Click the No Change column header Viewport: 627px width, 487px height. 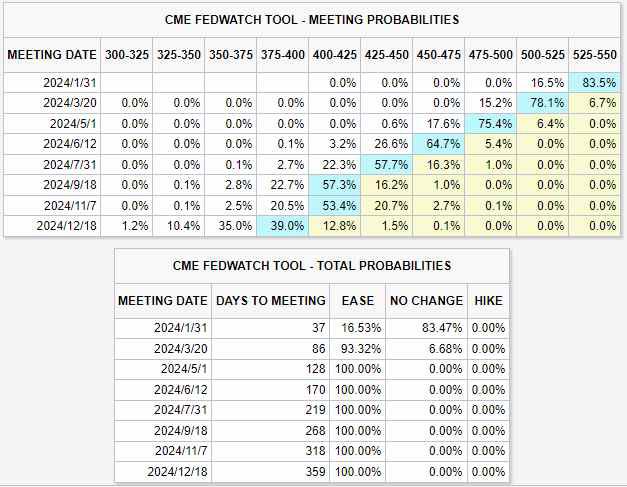(x=426, y=300)
